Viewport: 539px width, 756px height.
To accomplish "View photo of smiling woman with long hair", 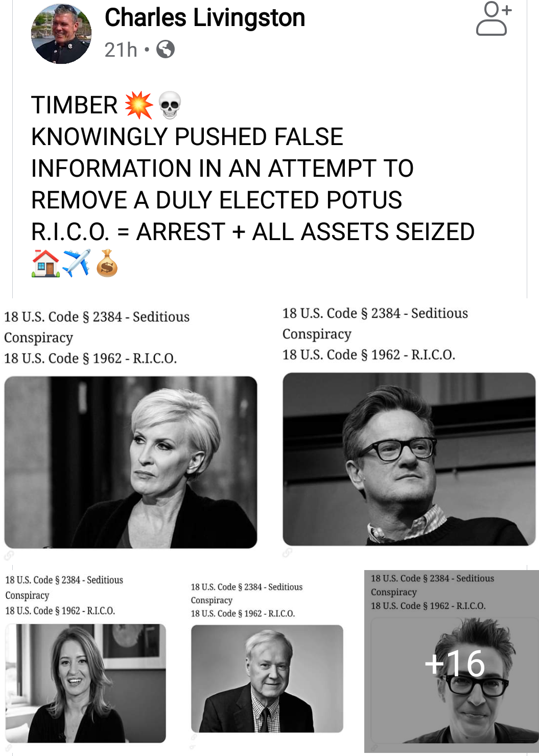I will pyautogui.click(x=86, y=683).
